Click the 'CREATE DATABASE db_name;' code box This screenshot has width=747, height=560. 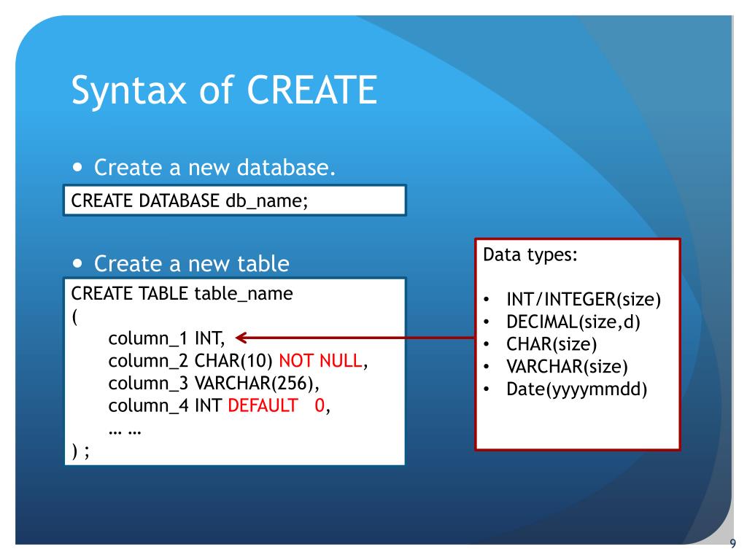point(234,201)
